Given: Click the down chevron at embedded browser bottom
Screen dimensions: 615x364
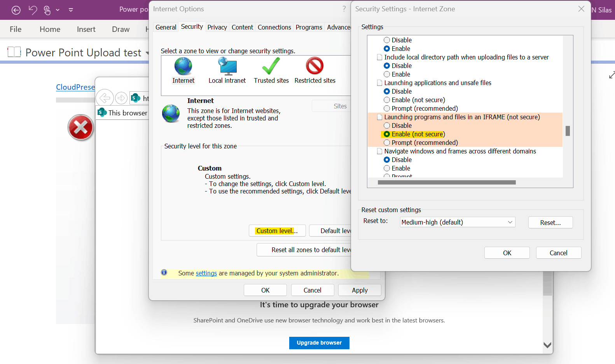Looking at the screenshot, I should click(x=547, y=345).
